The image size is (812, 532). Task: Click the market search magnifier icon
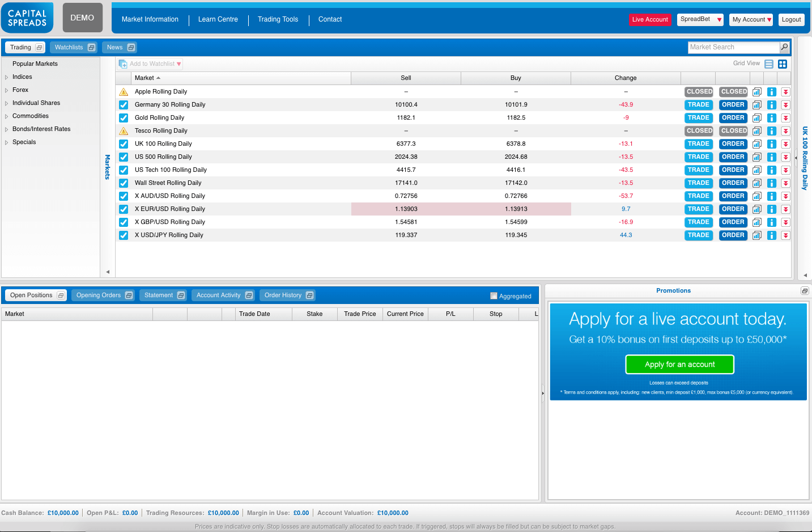[x=784, y=47]
